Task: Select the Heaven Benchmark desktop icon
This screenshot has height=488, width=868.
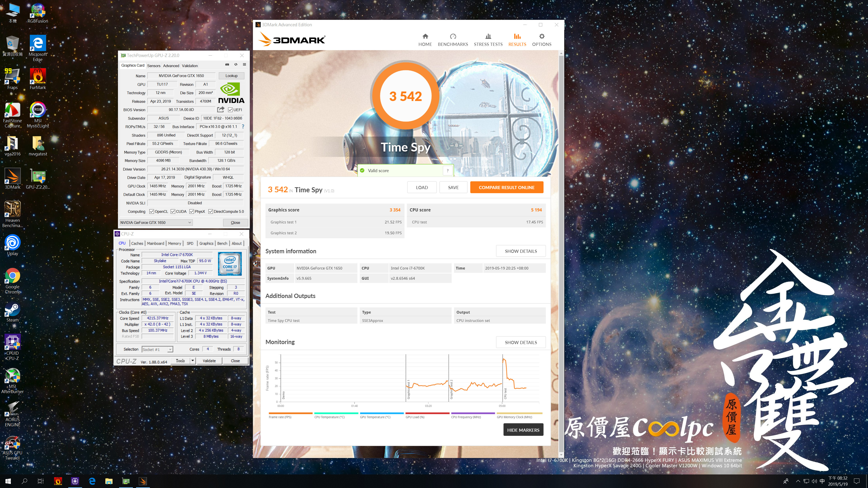Action: (x=12, y=214)
